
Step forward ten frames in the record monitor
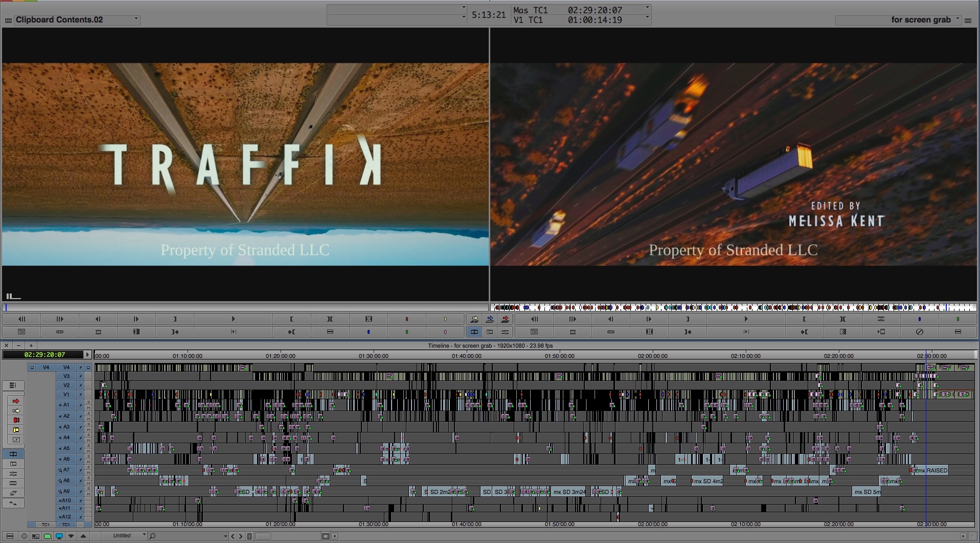[573, 319]
